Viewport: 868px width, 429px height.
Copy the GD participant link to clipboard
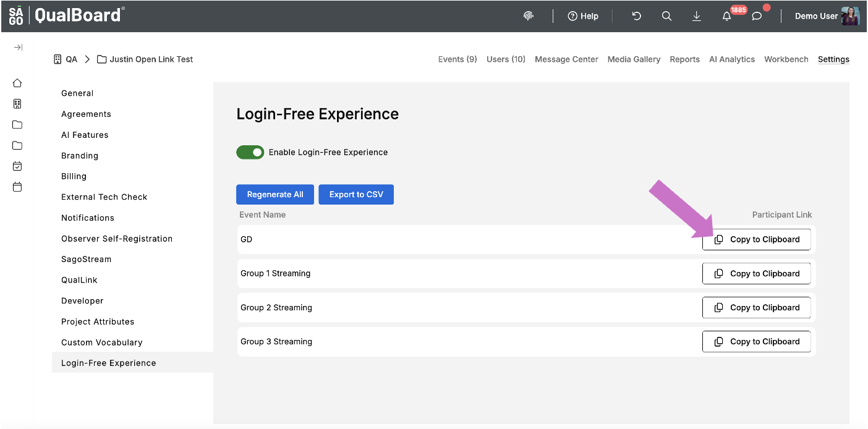coord(756,239)
